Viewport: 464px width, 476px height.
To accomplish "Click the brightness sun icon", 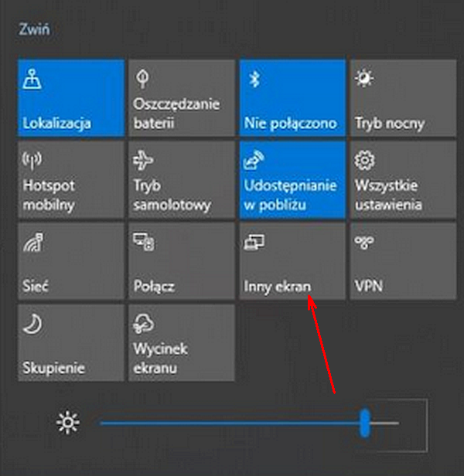I will 68,422.
